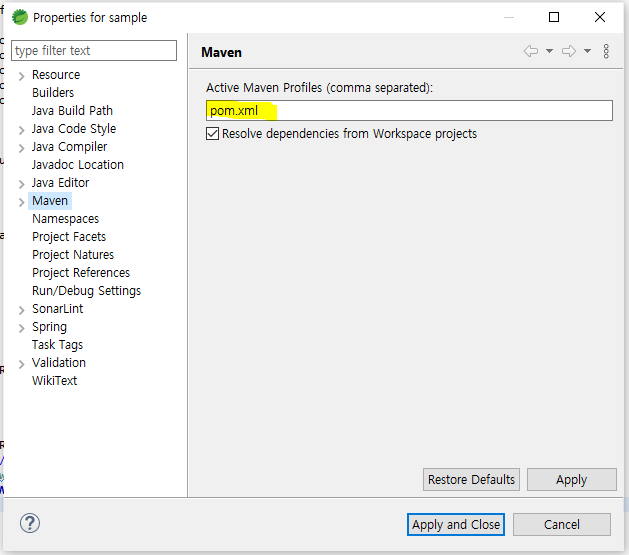Expand the Java Code Style node
629x555 pixels.
point(22,130)
